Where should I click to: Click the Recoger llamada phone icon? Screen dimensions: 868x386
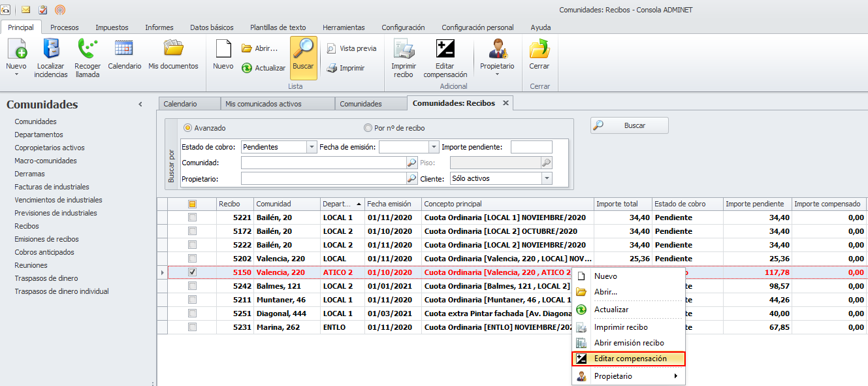tap(87, 50)
